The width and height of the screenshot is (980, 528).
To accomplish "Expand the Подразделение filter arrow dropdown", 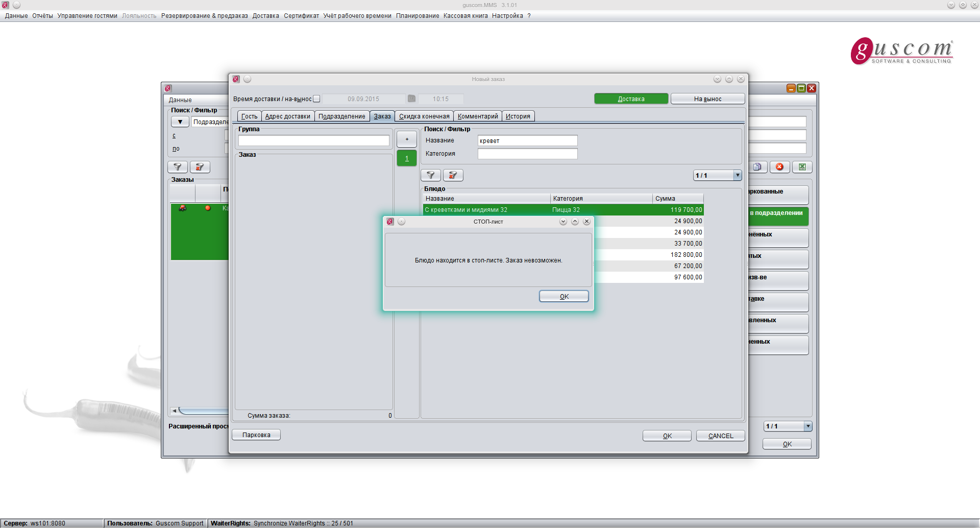I will coord(180,122).
